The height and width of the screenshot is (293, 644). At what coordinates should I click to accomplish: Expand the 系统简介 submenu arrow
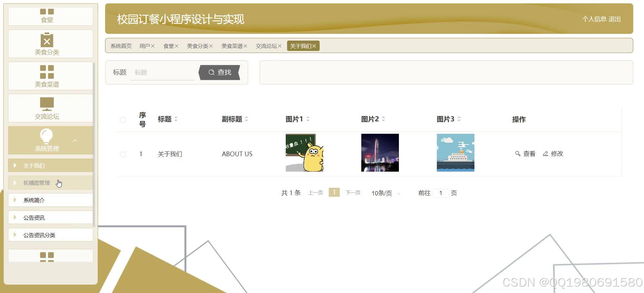(15, 200)
